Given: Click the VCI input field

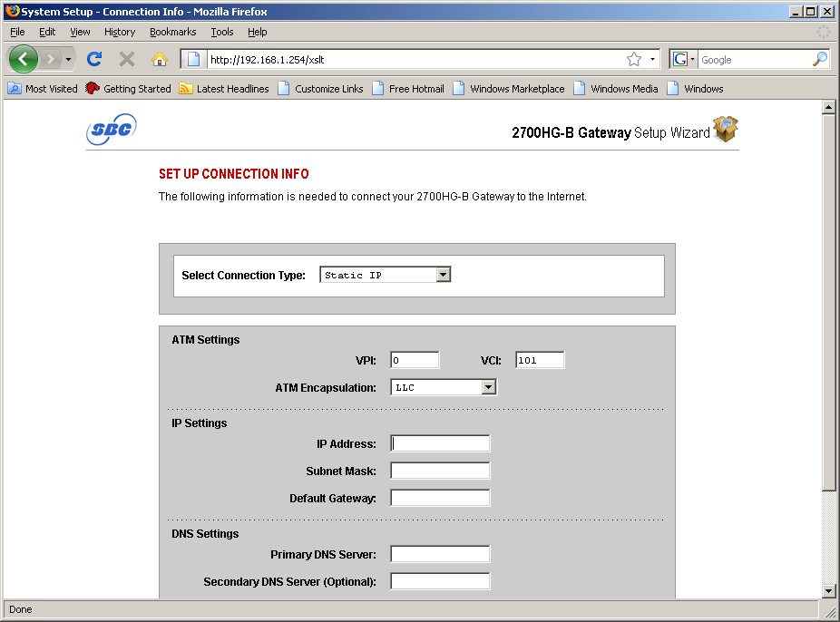Looking at the screenshot, I should pos(540,360).
